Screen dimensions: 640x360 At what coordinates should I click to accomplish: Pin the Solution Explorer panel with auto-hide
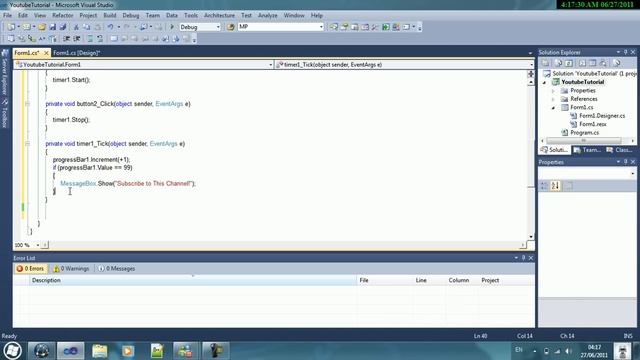625,52
